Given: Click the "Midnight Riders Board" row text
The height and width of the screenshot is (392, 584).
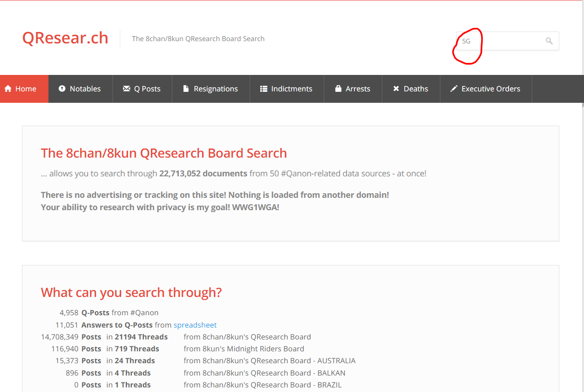Looking at the screenshot, I should pos(244,349).
